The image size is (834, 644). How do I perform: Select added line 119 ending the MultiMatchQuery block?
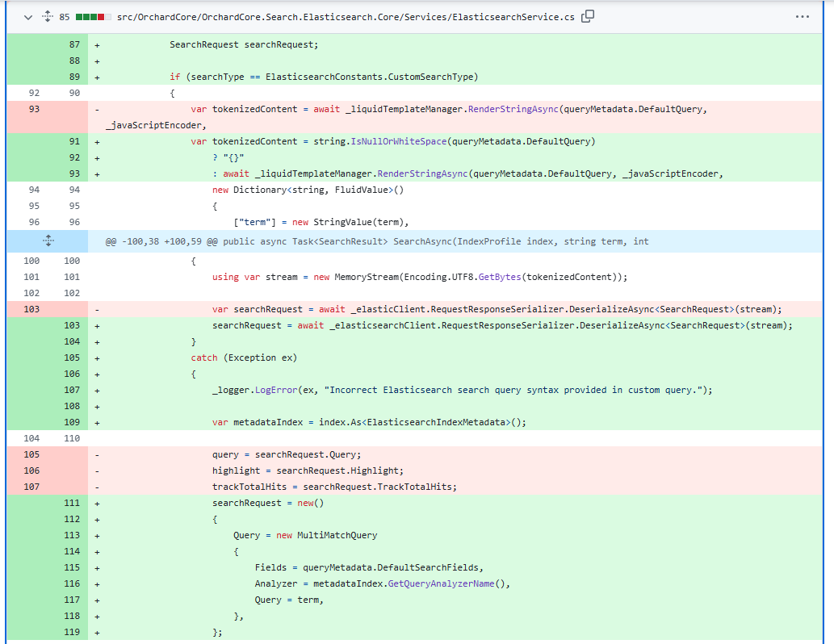click(x=73, y=632)
